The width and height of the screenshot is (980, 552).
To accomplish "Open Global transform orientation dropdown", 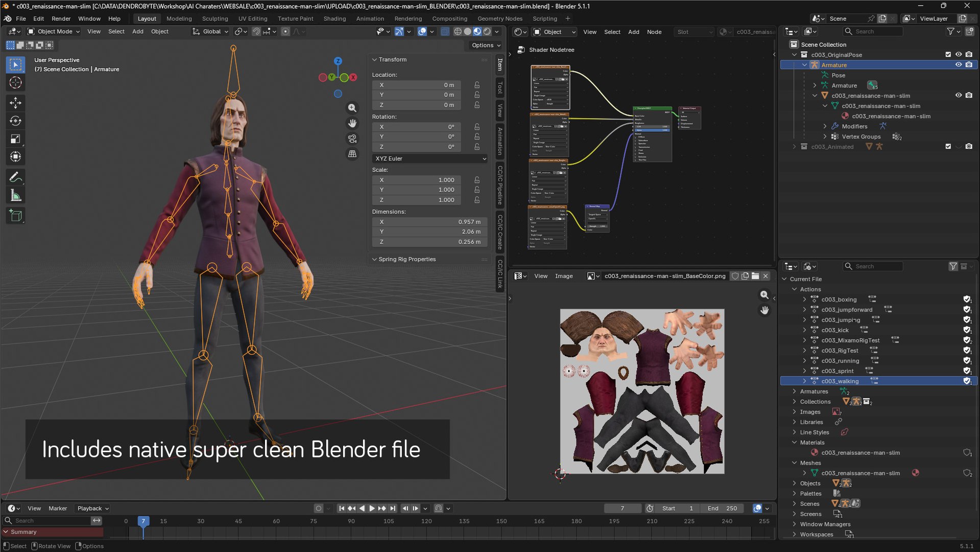I will point(210,32).
